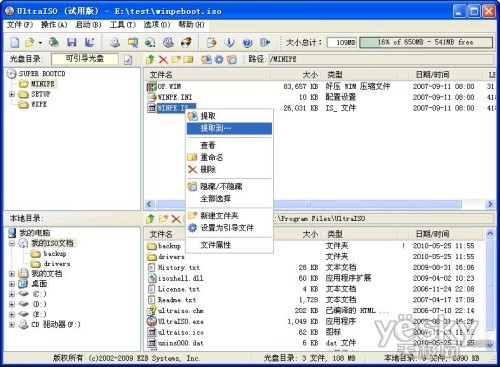Click the red X delete icon beside 本地目录
This screenshot has height=367, width=500.
tap(176, 219)
